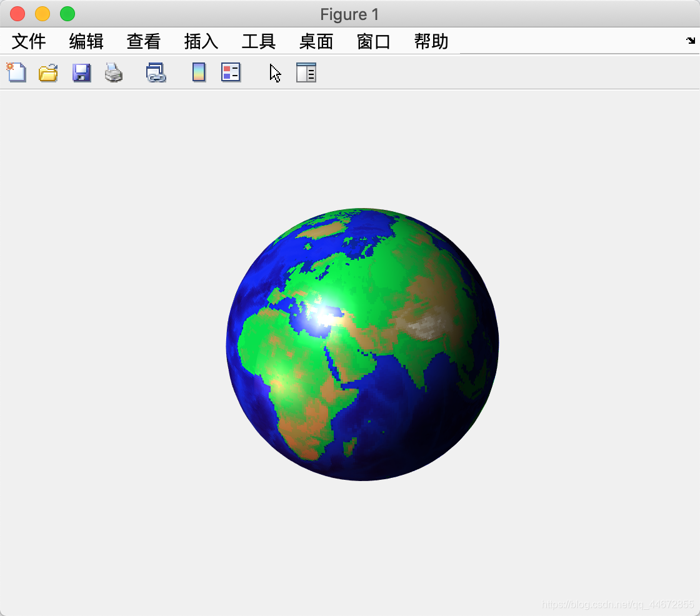Open the 窗口 menu
Image resolution: width=700 pixels, height=616 pixels.
click(373, 41)
